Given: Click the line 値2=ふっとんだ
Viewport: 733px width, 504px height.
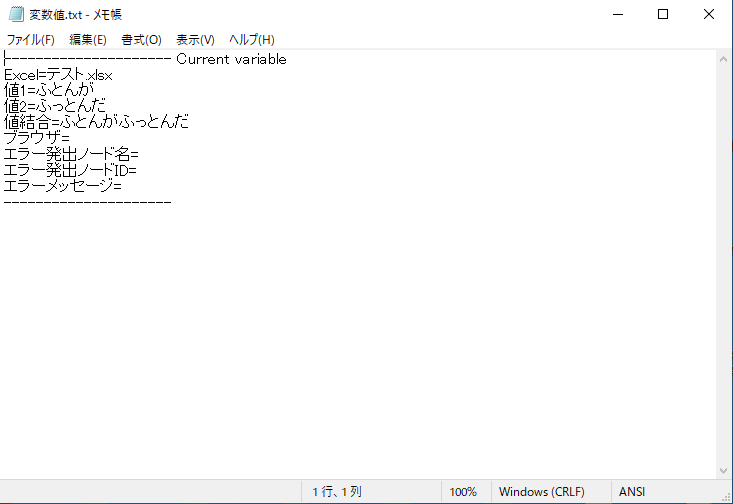Looking at the screenshot, I should pos(55,106).
